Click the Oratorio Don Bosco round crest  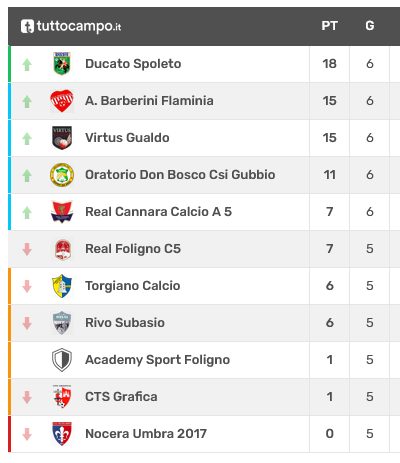point(62,175)
